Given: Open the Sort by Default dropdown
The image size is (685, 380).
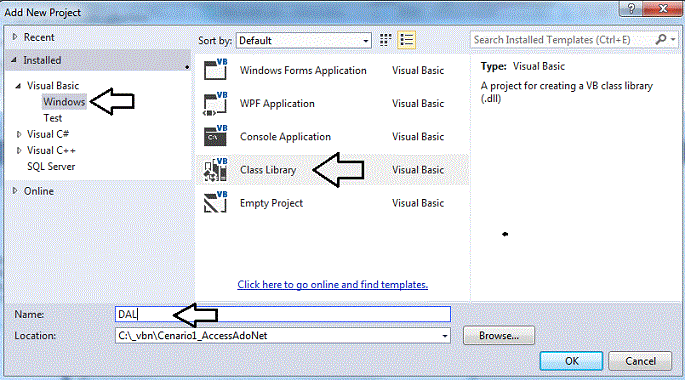Looking at the screenshot, I should pos(304,41).
